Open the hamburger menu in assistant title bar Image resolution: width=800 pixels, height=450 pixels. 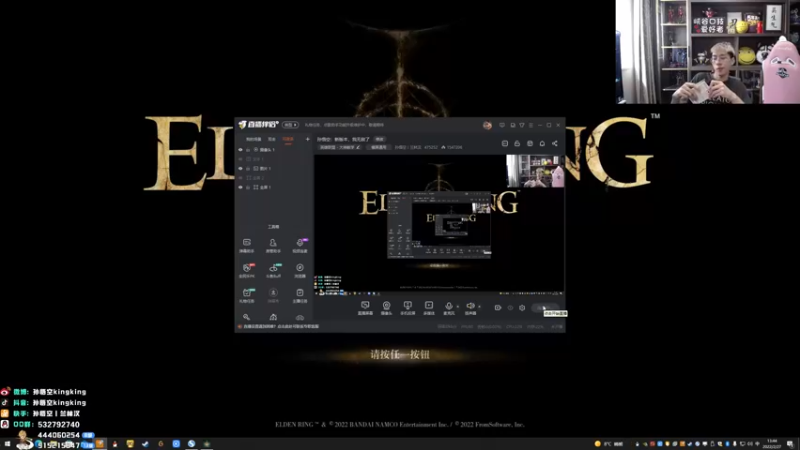coord(531,125)
